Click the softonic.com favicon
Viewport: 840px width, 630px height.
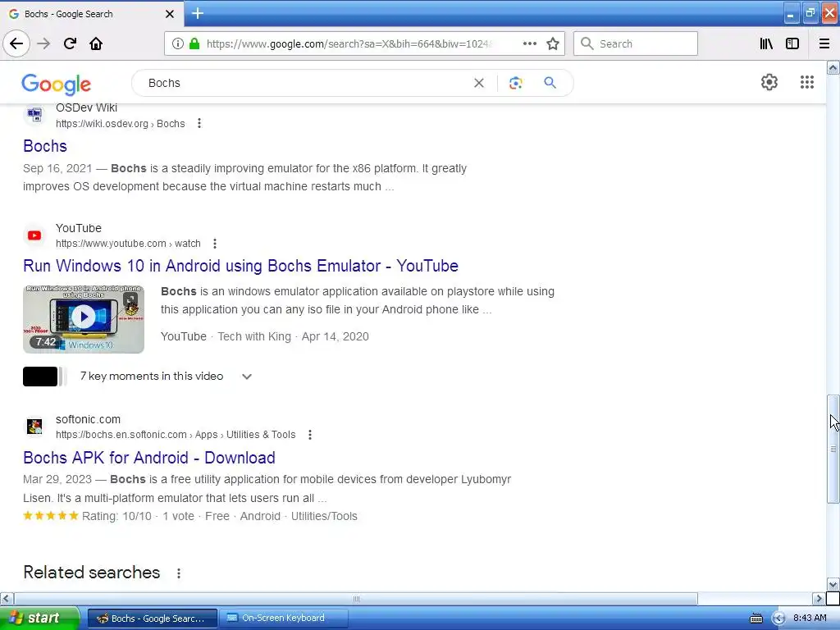click(x=34, y=427)
